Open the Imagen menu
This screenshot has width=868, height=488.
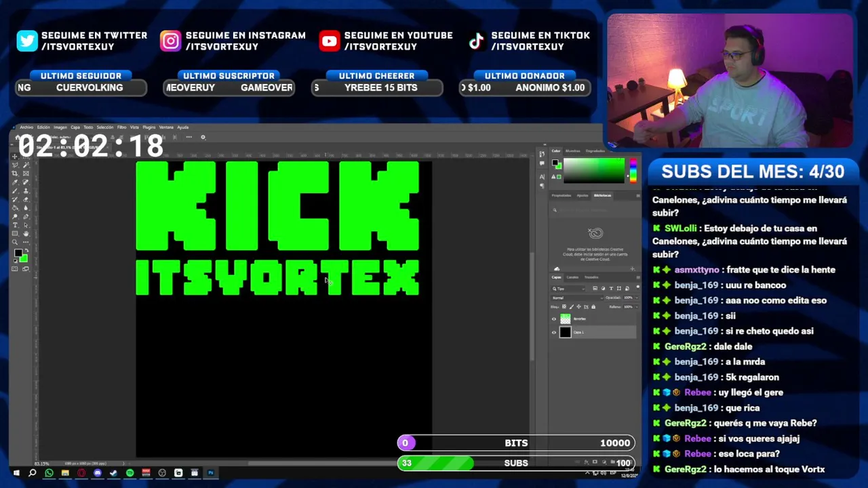tap(60, 127)
